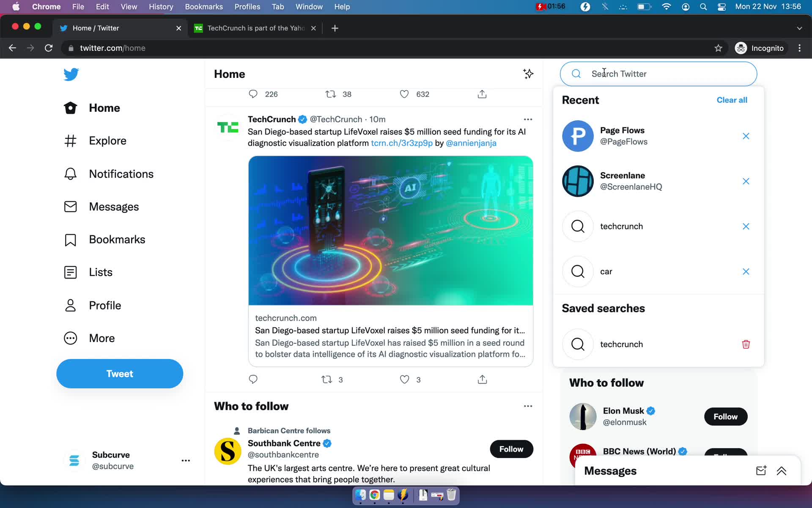Screen dimensions: 812x508
Task: Follow Southbank Centre account
Action: tap(512, 448)
